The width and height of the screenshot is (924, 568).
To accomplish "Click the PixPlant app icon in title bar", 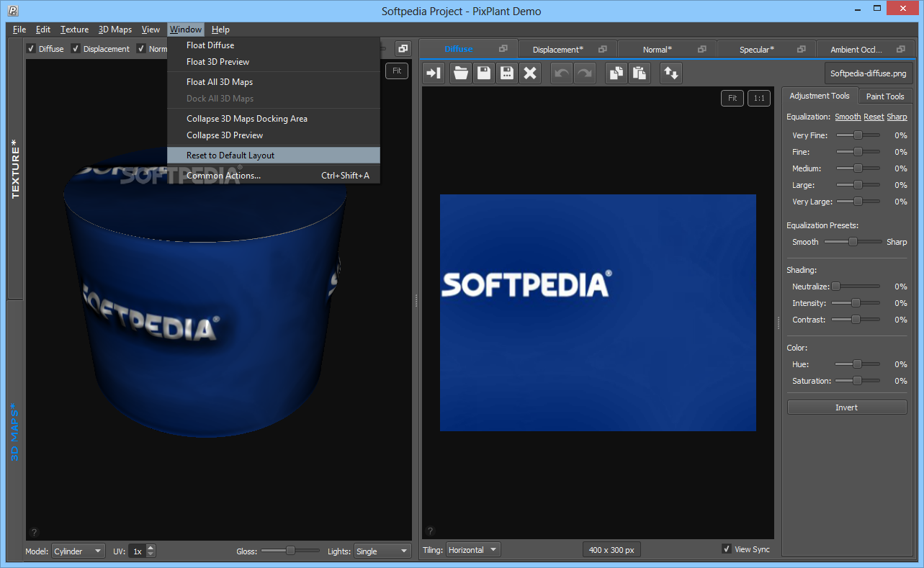I will pyautogui.click(x=12, y=11).
